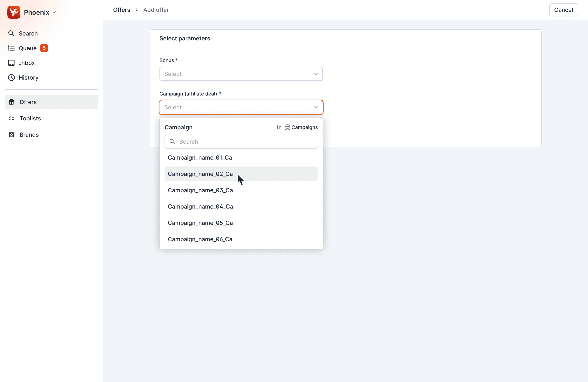Click the Toplists checklist icon
The height and width of the screenshot is (382, 588).
click(11, 118)
